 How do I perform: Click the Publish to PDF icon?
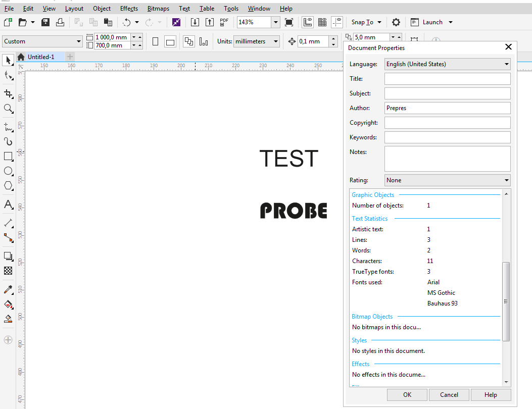click(x=224, y=22)
